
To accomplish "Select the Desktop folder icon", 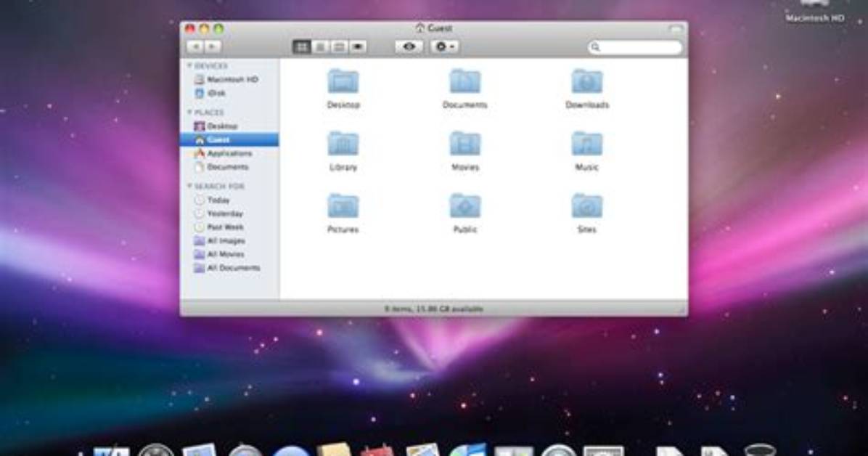I will pos(343,81).
